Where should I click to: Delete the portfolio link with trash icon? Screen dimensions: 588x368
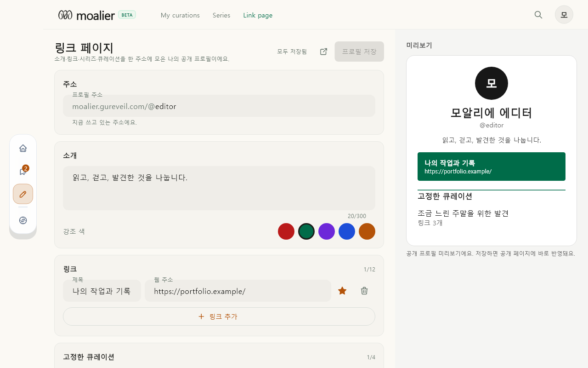(x=364, y=291)
